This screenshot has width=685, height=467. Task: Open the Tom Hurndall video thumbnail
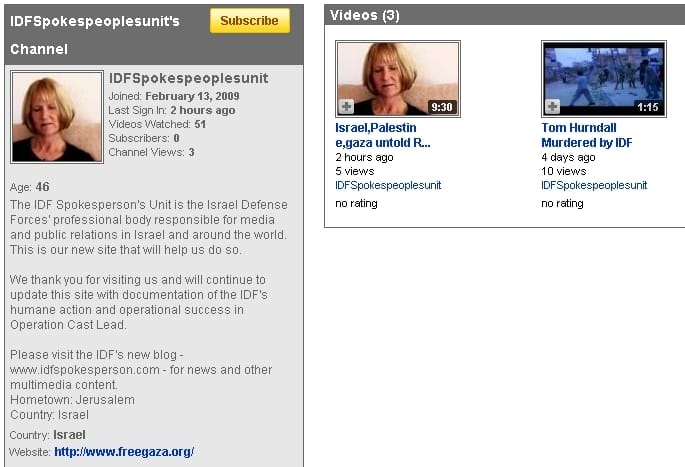[x=604, y=79]
